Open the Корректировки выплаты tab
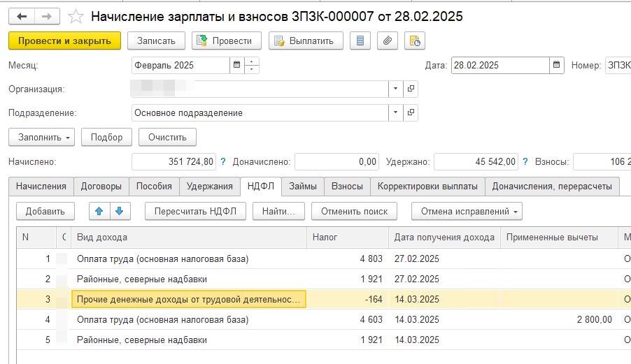Viewport: 631px width, 364px height. [x=427, y=187]
